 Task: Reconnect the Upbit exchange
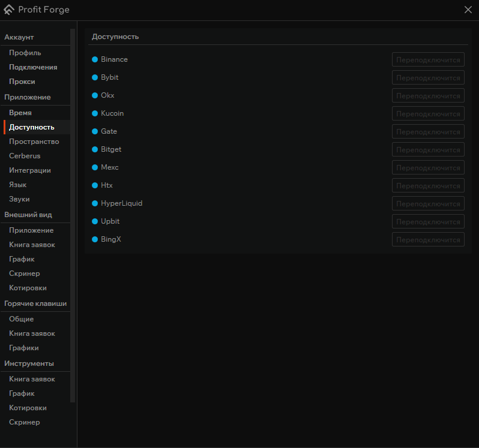[428, 221]
